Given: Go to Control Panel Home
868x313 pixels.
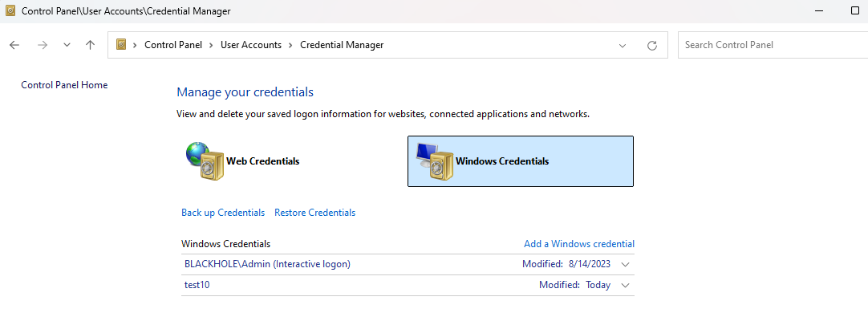Looking at the screenshot, I should (64, 85).
